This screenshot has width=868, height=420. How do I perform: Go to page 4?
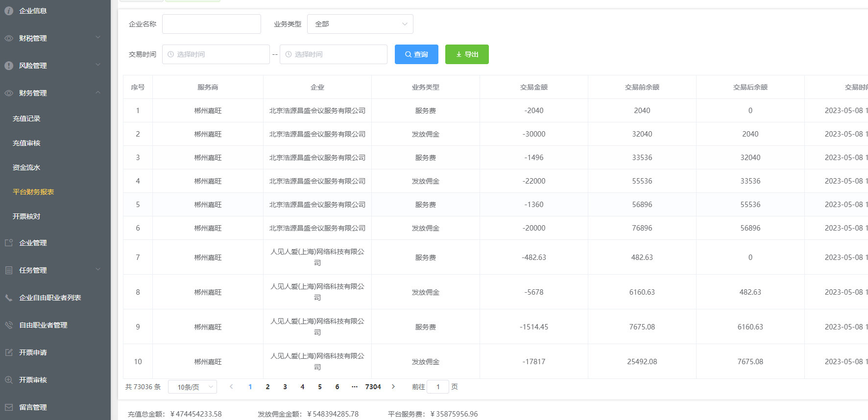coord(302,387)
